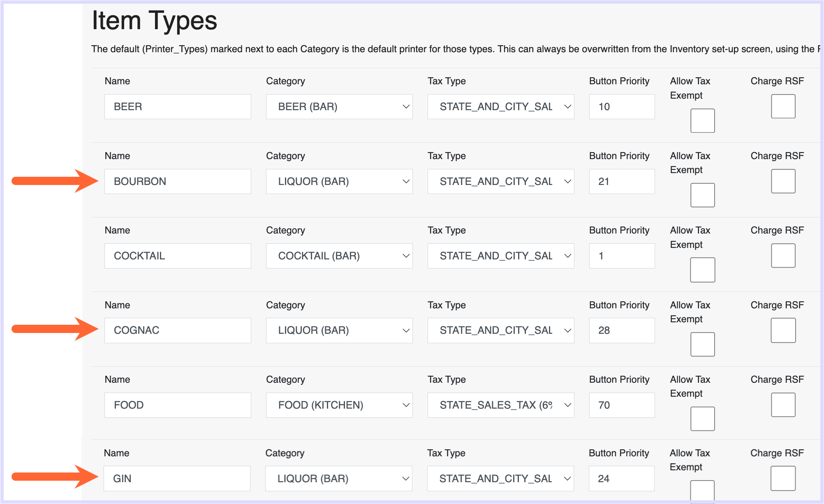824x504 pixels.
Task: Check Allow Tax Exempt for BEER
Action: click(702, 120)
